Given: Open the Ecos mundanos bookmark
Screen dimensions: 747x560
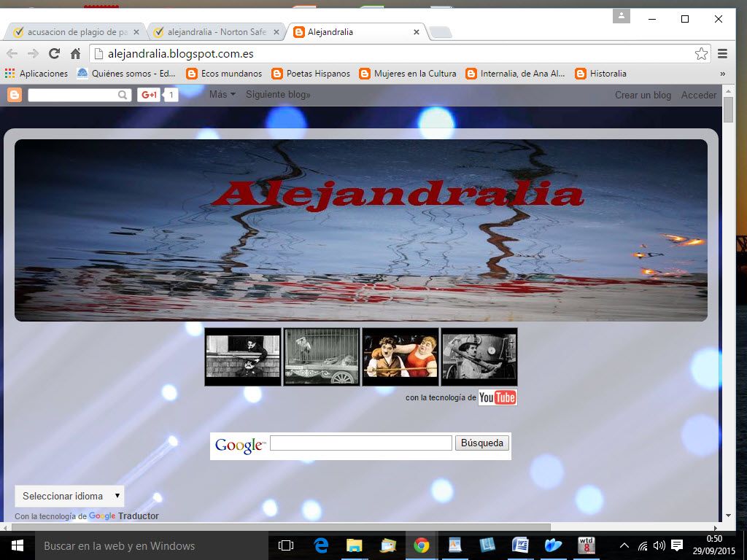Looking at the screenshot, I should click(225, 74).
